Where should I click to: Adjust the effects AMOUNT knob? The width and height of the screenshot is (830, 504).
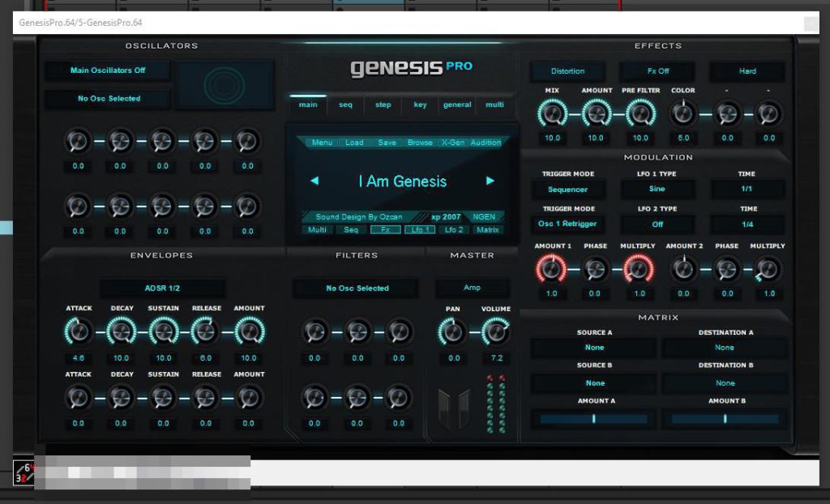click(597, 113)
